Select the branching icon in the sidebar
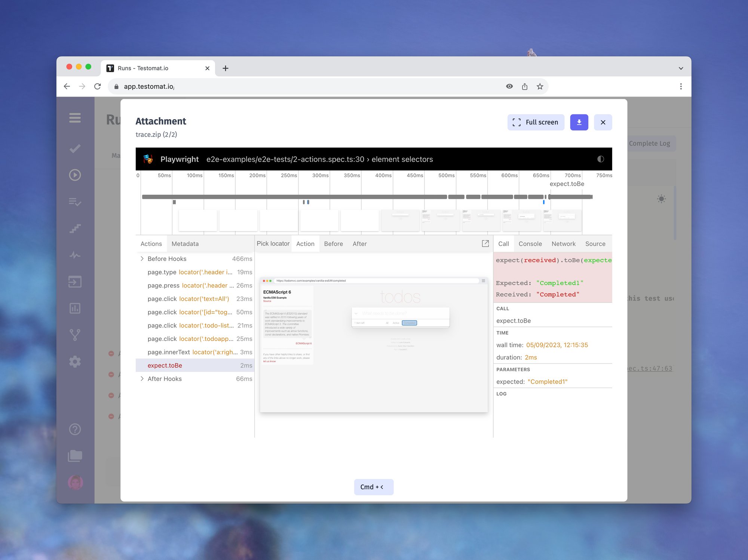The width and height of the screenshot is (748, 560). 75,335
